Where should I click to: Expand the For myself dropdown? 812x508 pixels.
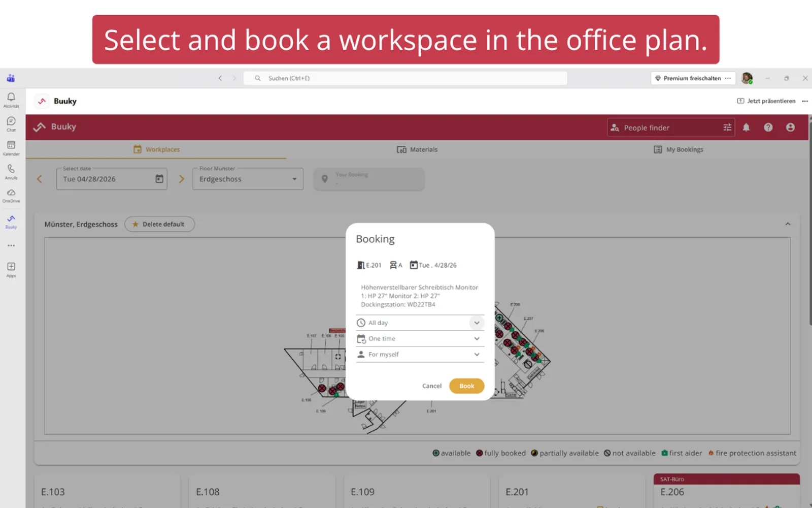coord(420,354)
